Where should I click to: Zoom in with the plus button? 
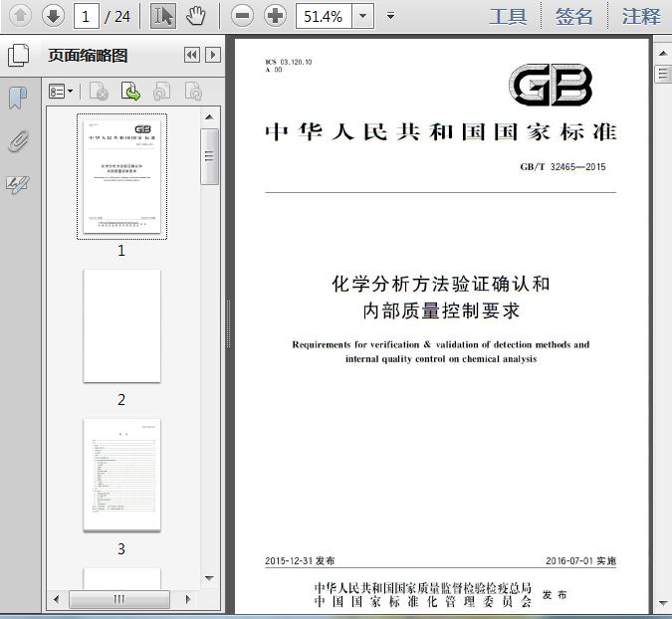click(x=275, y=16)
